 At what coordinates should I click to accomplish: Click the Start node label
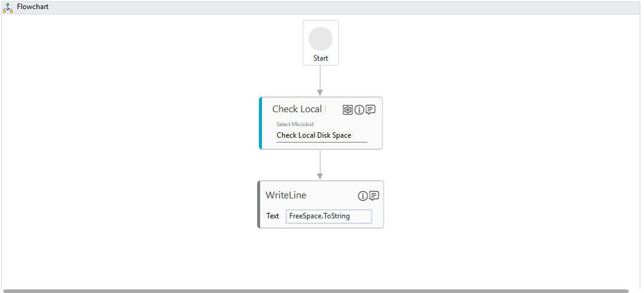pos(321,58)
